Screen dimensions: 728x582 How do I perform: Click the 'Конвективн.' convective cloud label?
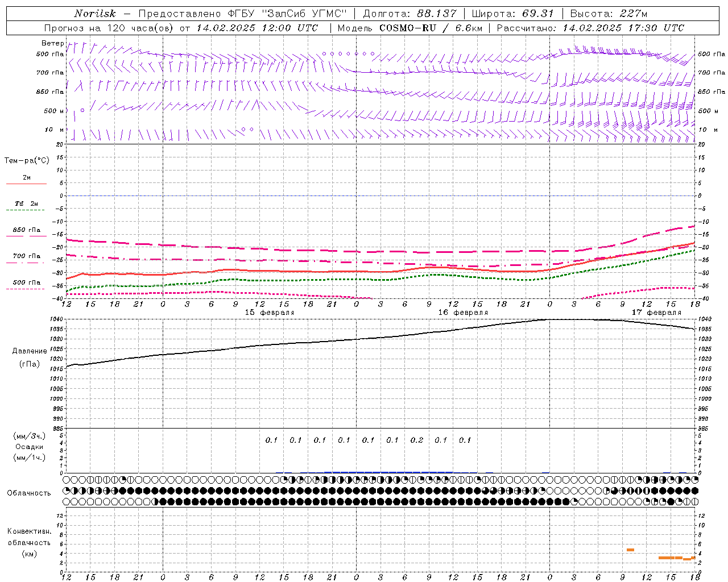[29, 531]
